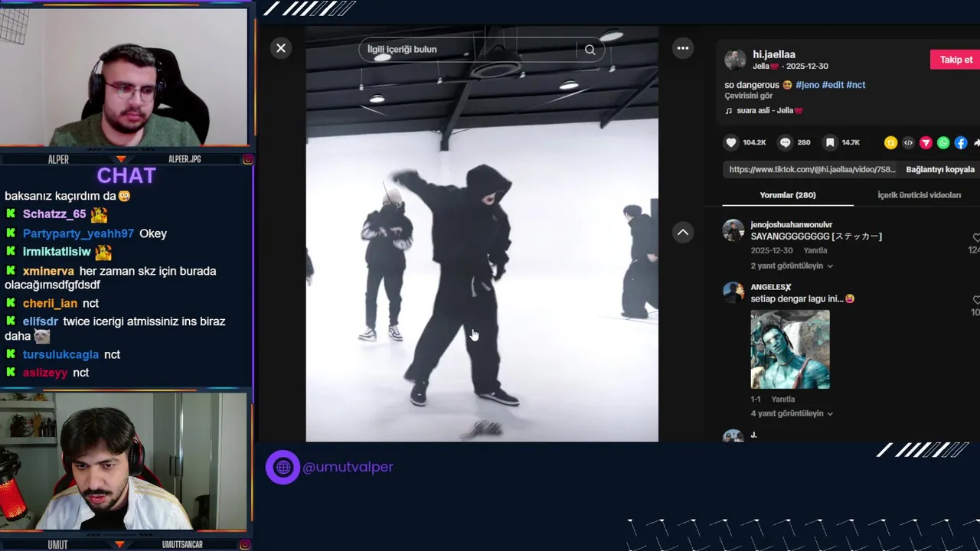Click the yellow repost icon
The height and width of the screenshot is (551, 980).
click(x=890, y=142)
